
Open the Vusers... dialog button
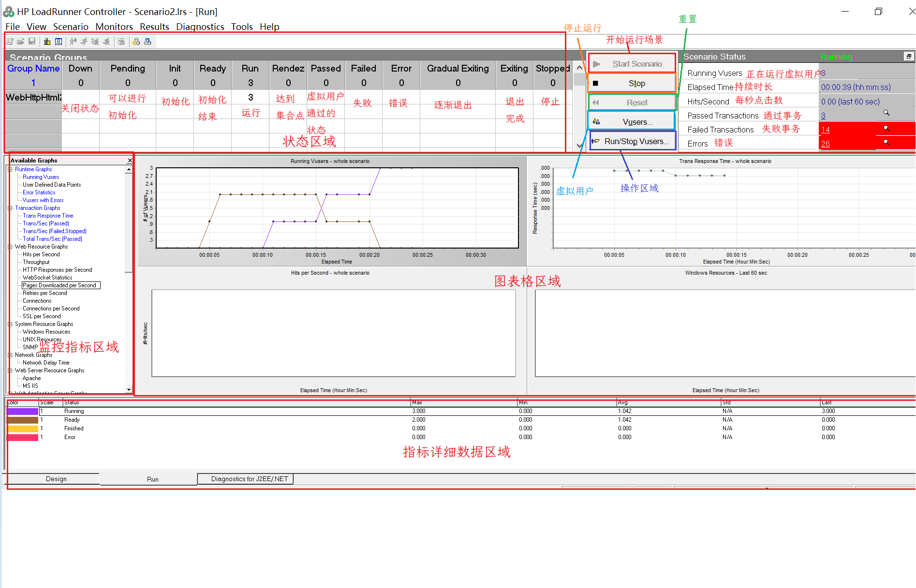pyautogui.click(x=632, y=122)
